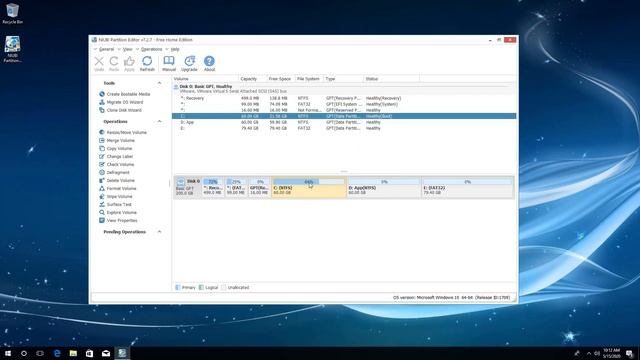Select the Disk 0 Basic GPT header row
640x360 pixels.
(344, 89)
